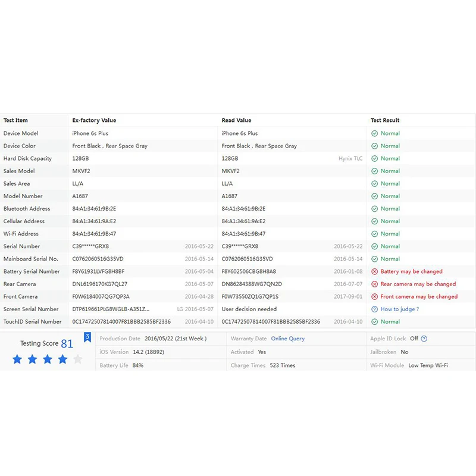Click the Hynix TLC label

350,158
